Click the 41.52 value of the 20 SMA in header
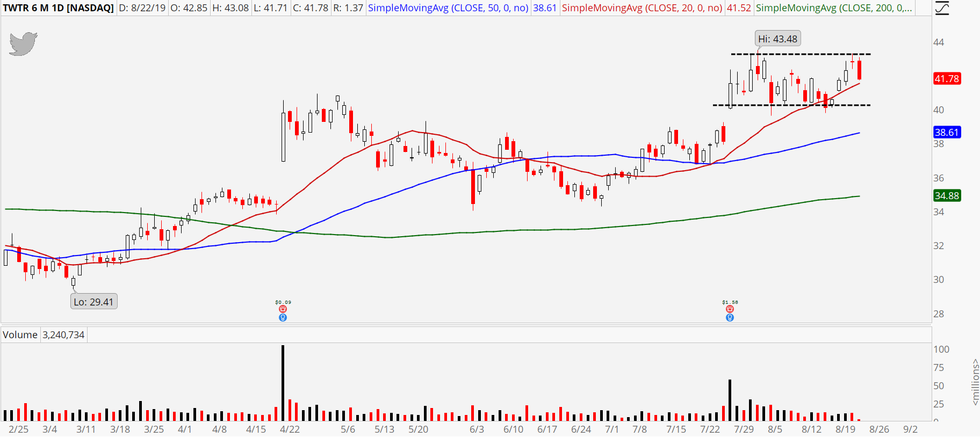The height and width of the screenshot is (437, 980). coord(739,8)
